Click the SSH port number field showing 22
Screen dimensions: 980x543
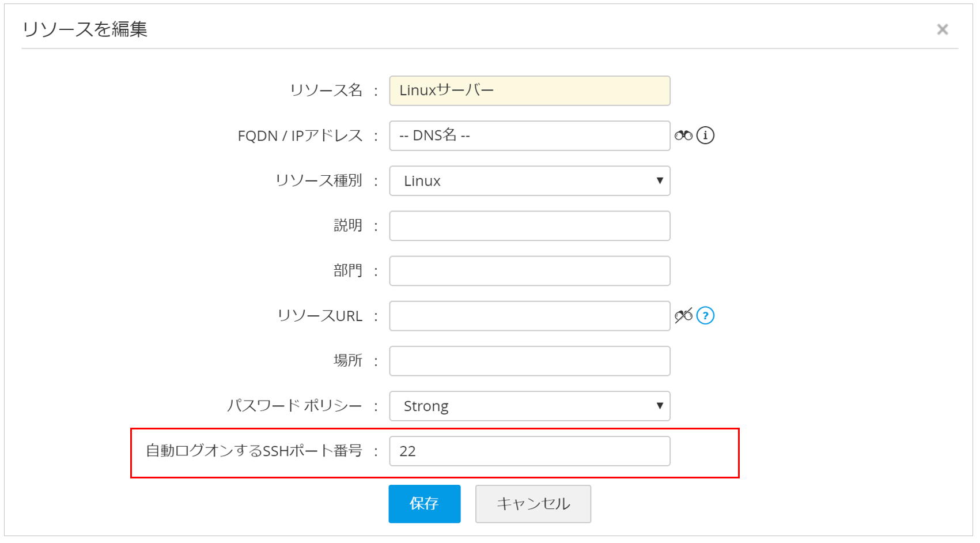pos(529,451)
